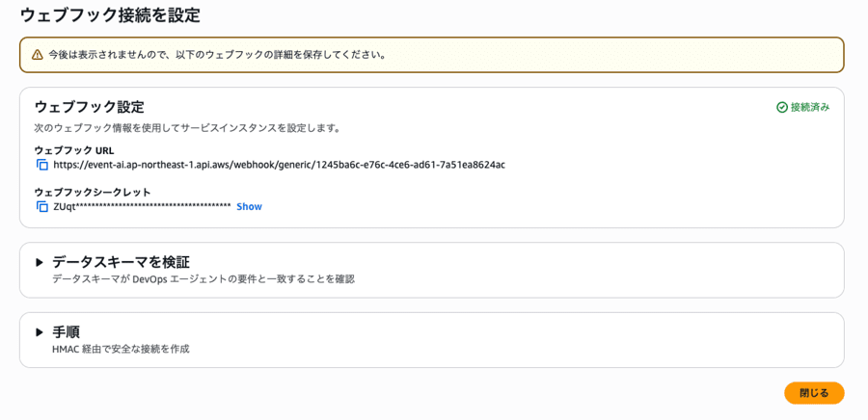Click the 手順 section title text
Screen dimensions: 868x420
click(66, 332)
